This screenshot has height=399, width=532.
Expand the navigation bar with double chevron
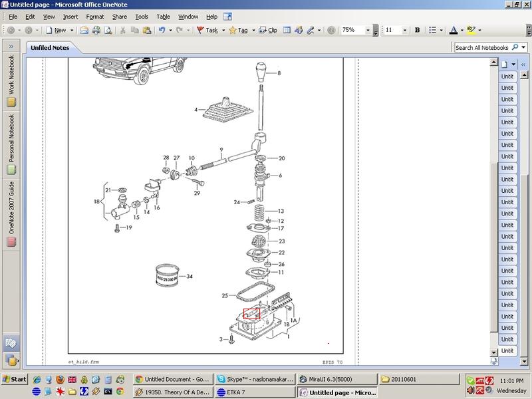[x=11, y=47]
